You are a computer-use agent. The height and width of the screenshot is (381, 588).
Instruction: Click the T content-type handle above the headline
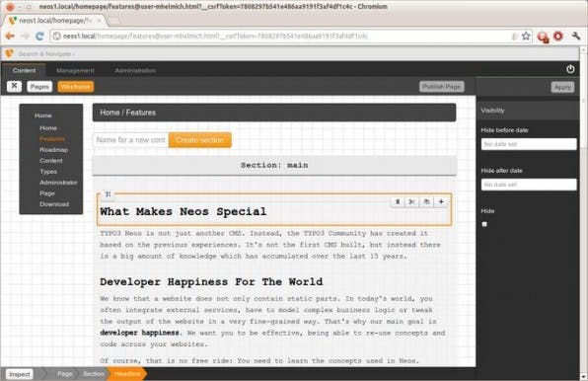(x=108, y=193)
